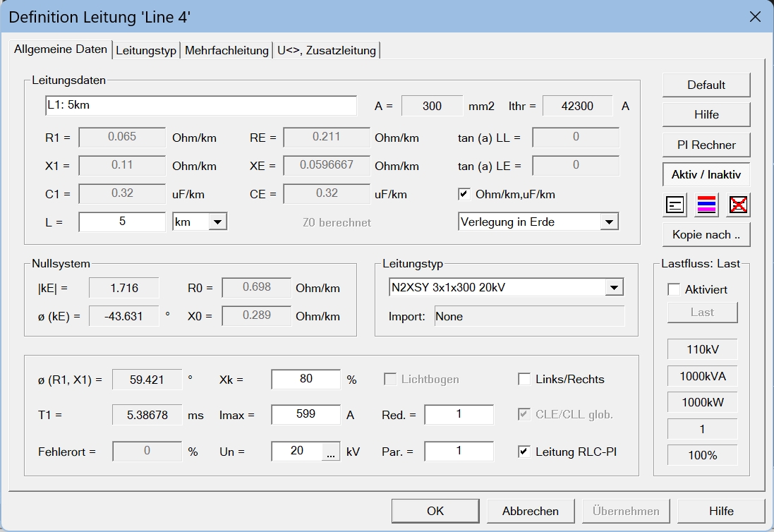Open the Mehrfachleitung tab

pos(226,50)
